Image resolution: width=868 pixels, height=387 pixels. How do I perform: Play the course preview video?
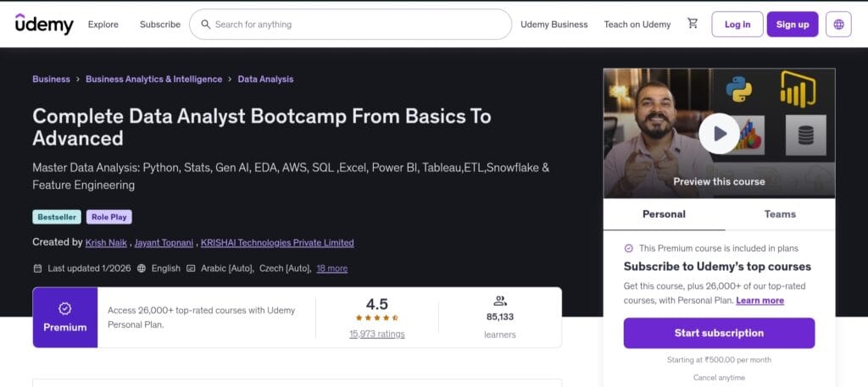click(x=719, y=133)
